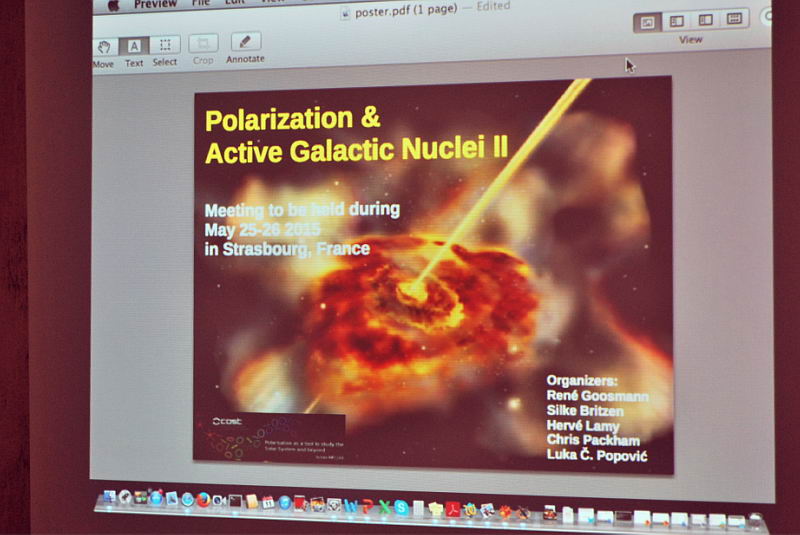This screenshot has width=800, height=535.
Task: Launch Microsoft Excel from the Dock
Action: click(384, 507)
